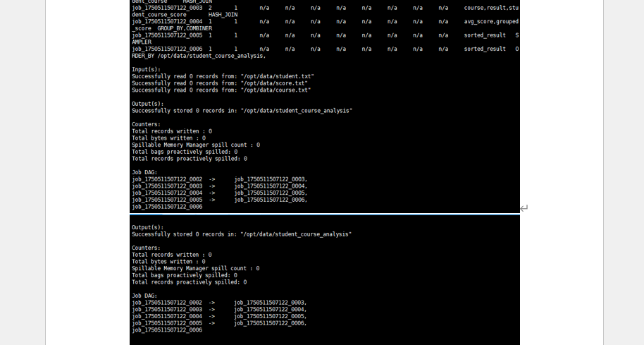Click the "avg_score,grouped" text in the job table
Viewport: 644px width, 345px height.
(x=491, y=21)
